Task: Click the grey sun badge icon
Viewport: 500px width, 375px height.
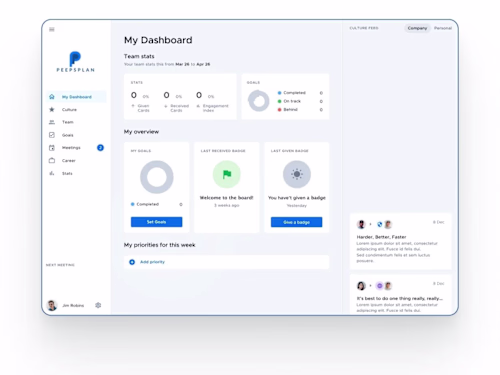Action: (x=297, y=174)
